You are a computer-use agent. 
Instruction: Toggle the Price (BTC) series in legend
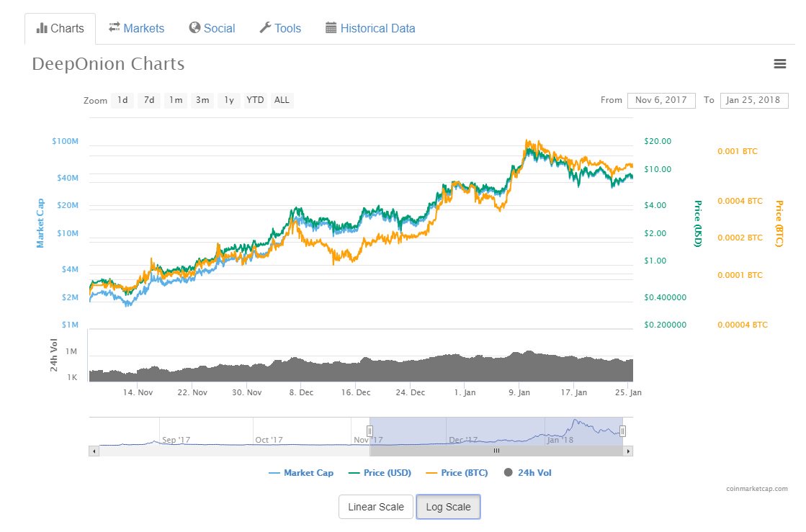[x=457, y=473]
